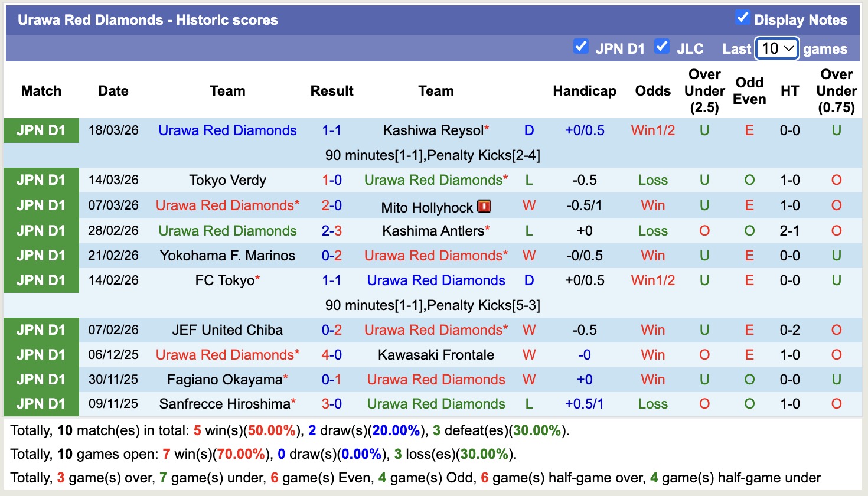
Task: Click the 1-1 result of the Kashiwa Reysol match
Action: pos(332,130)
